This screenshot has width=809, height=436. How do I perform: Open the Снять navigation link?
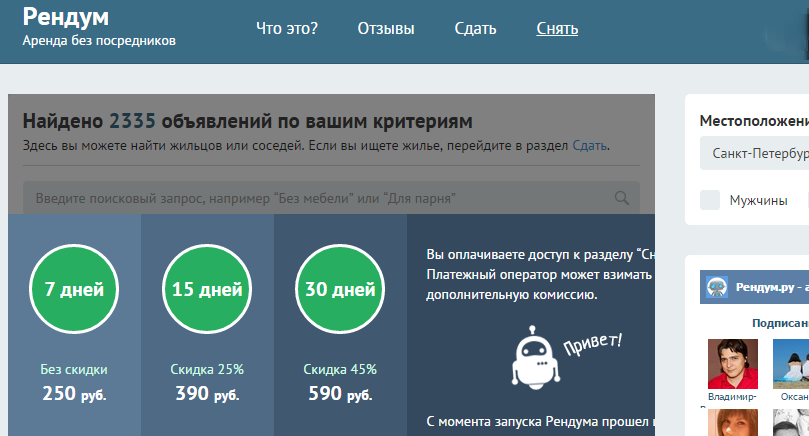(x=557, y=28)
